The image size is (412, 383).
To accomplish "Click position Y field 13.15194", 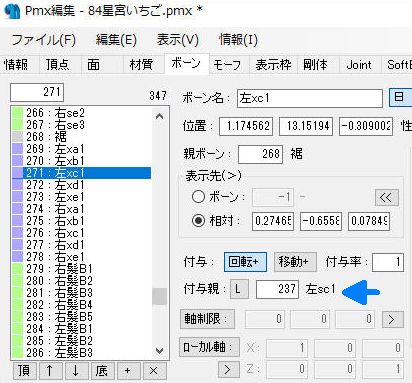I will (306, 126).
